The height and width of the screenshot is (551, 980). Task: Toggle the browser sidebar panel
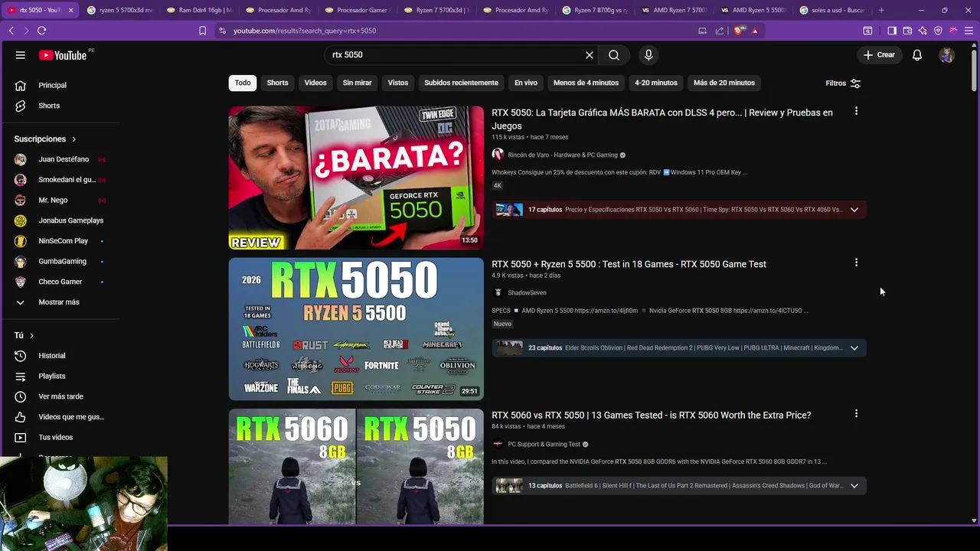[x=892, y=31]
